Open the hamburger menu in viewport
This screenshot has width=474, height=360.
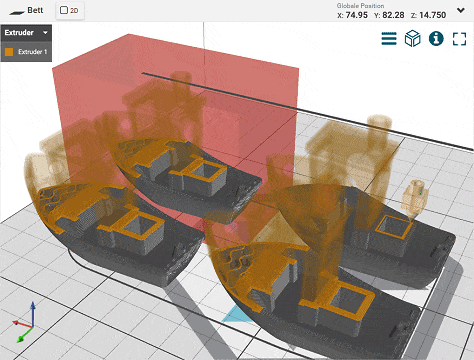tap(389, 39)
